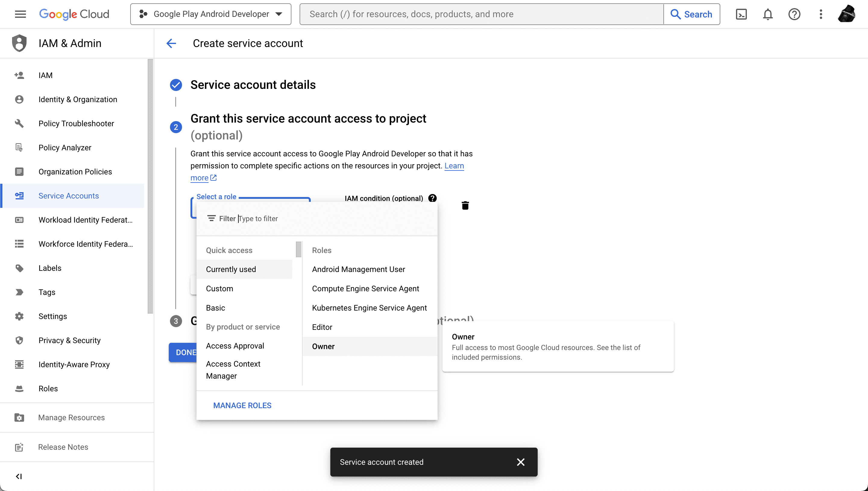Screen dimensions: 868x491
Task: Click the Policy Troubleshooter wrench icon
Action: (19, 123)
